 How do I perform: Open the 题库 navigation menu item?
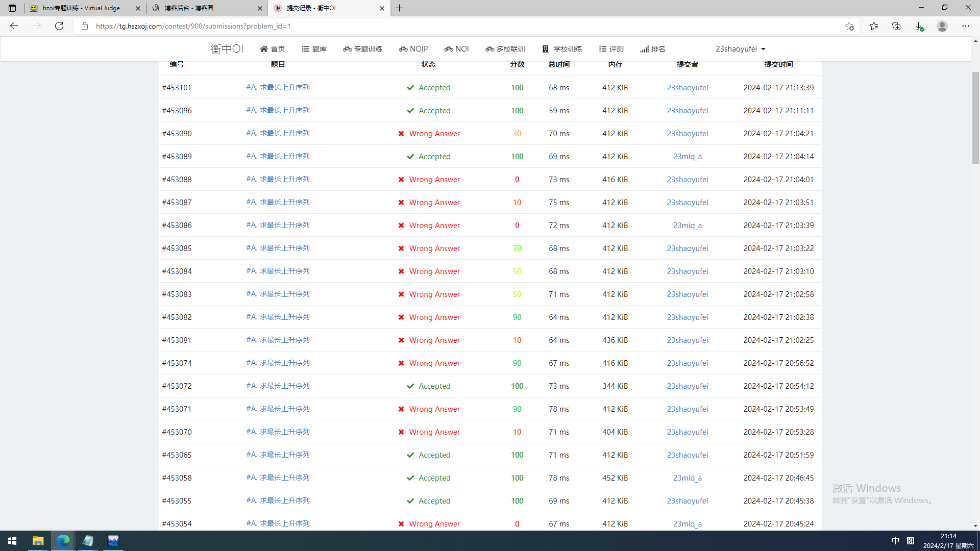point(314,49)
